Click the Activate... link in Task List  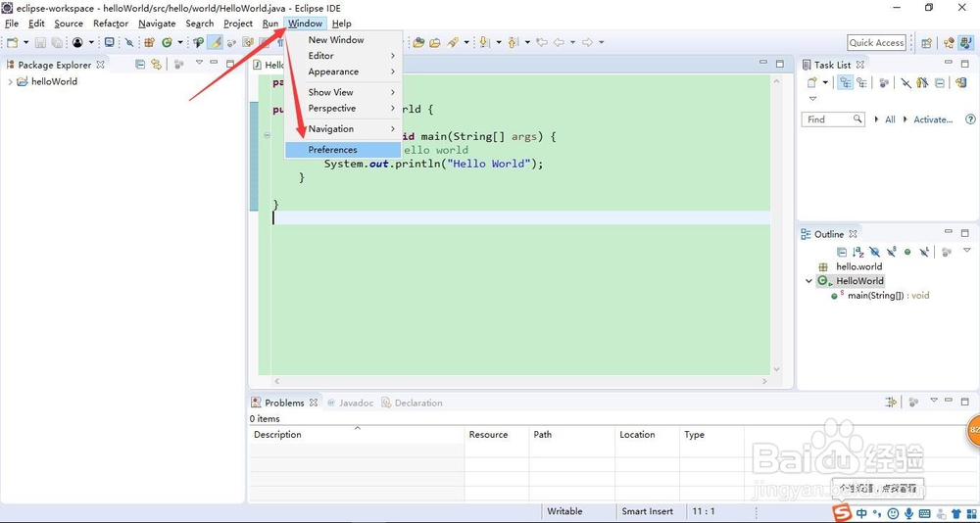(933, 119)
